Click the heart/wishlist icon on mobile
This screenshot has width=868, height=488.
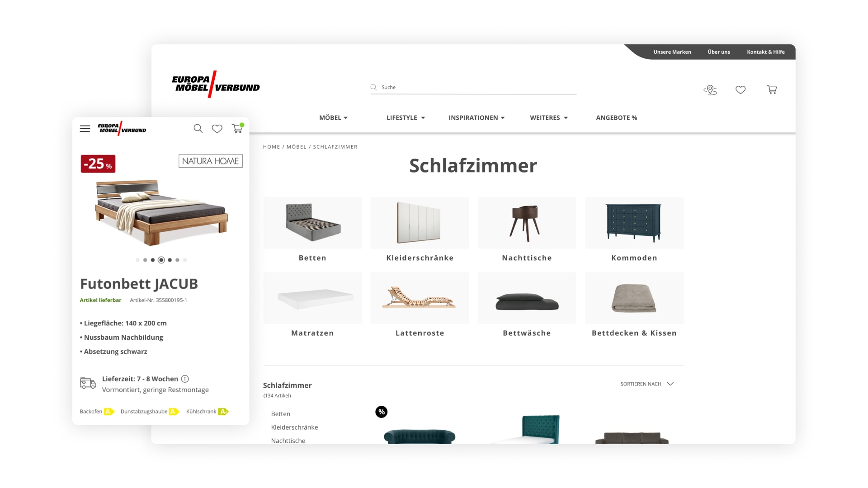tap(217, 129)
